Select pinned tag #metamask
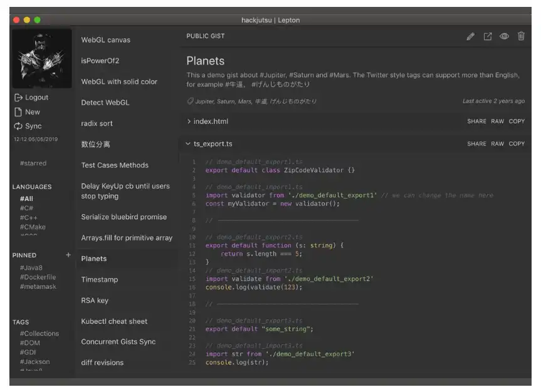Image resolution: width=541 pixels, height=392 pixels. point(38,287)
